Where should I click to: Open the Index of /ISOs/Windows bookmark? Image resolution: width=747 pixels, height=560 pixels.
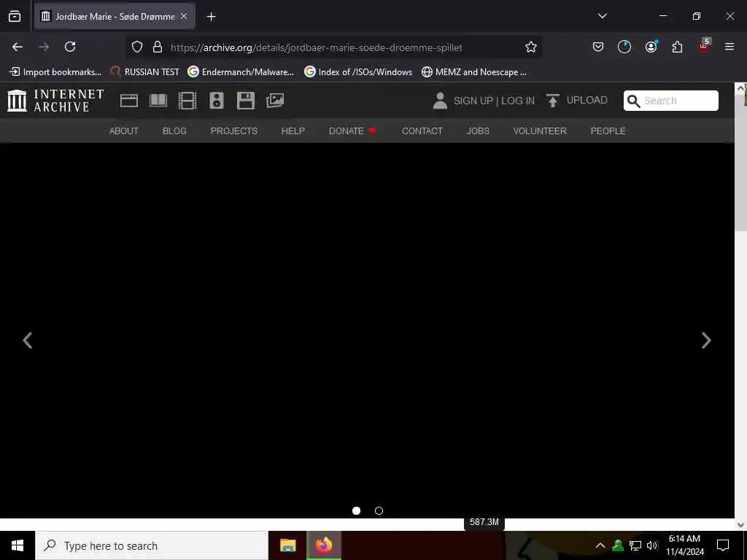[x=358, y=72]
